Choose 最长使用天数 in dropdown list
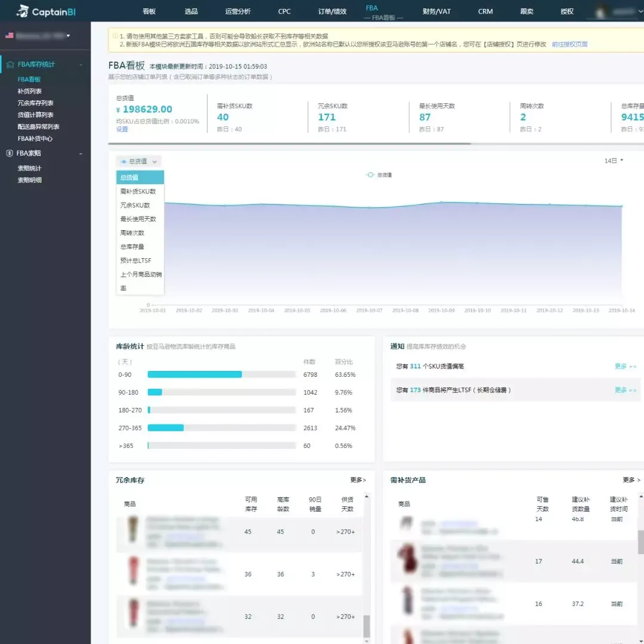This screenshot has width=644, height=644. pos(140,219)
